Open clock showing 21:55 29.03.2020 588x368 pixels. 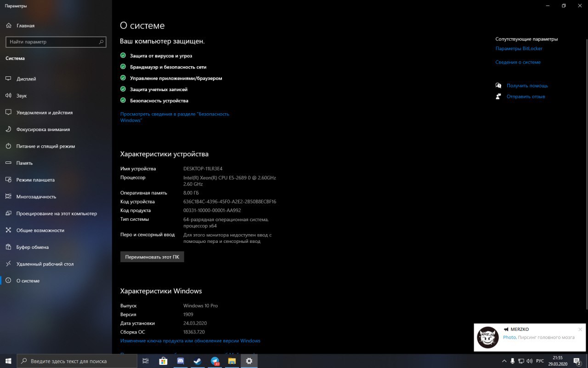[558, 361]
